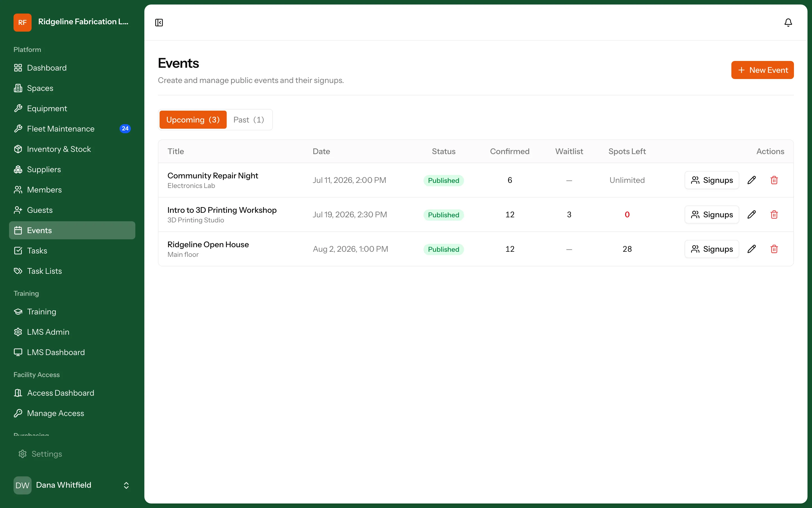Switch to the Past (1) tab
The image size is (812, 508).
[249, 120]
